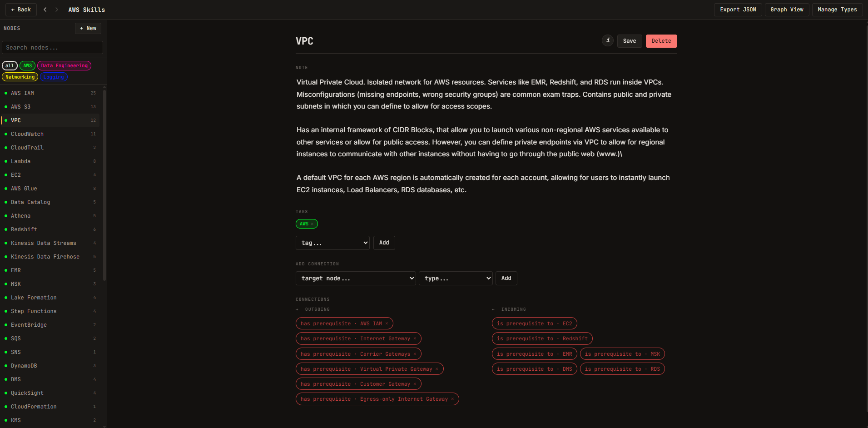
Task: Switch to Graph View
Action: click(787, 10)
